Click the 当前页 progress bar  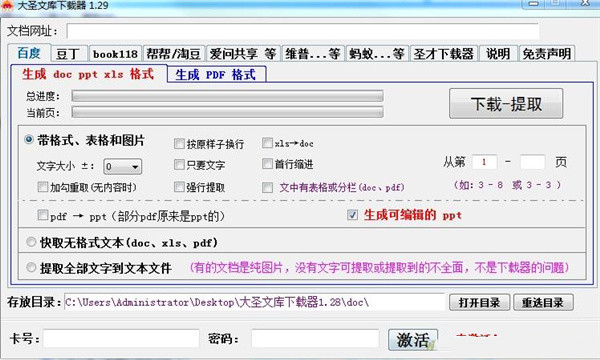[x=227, y=112]
